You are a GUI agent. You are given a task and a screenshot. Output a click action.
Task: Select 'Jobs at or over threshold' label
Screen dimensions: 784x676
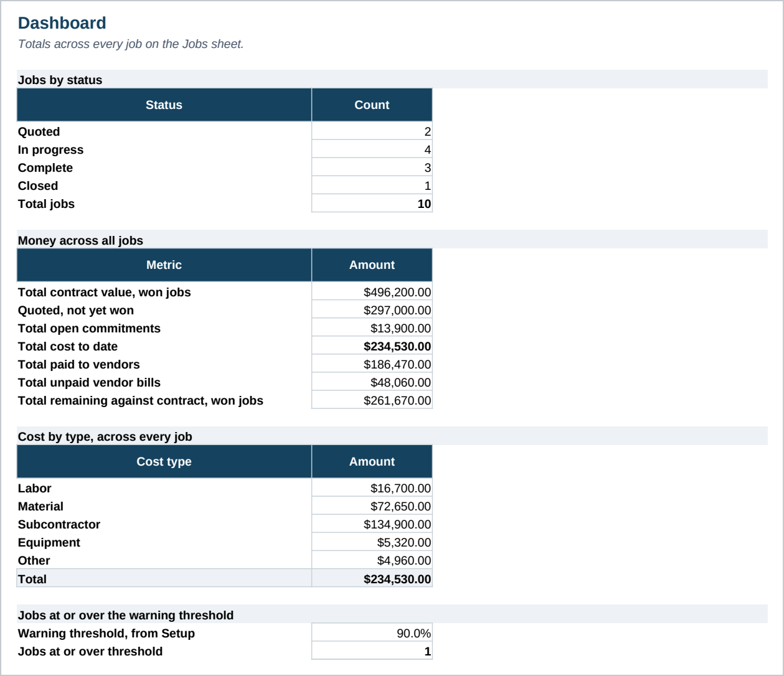(x=90, y=651)
